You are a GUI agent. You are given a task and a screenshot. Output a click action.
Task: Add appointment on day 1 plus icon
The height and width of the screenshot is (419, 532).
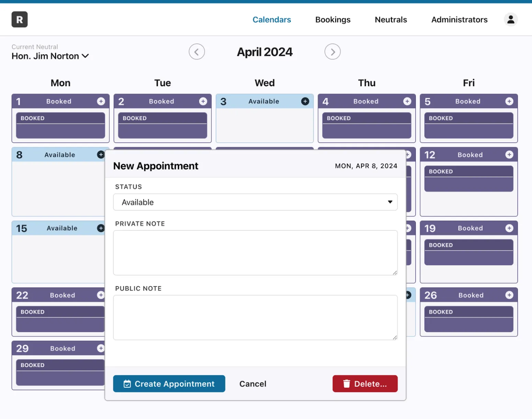coord(101,101)
